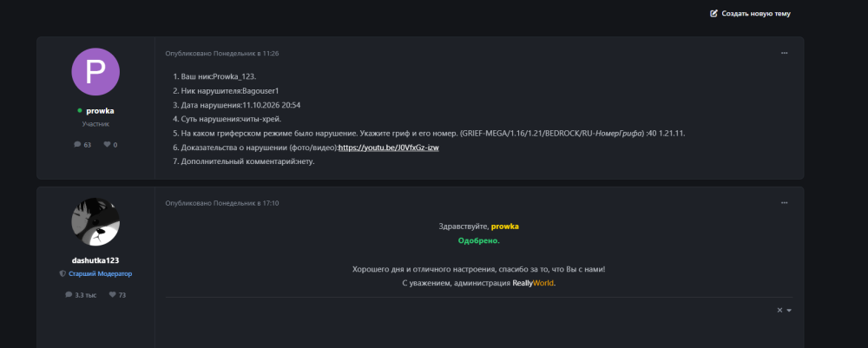Click the greeting word 'Здравствуйте,'
Image resolution: width=868 pixels, height=348 pixels.
pos(464,227)
